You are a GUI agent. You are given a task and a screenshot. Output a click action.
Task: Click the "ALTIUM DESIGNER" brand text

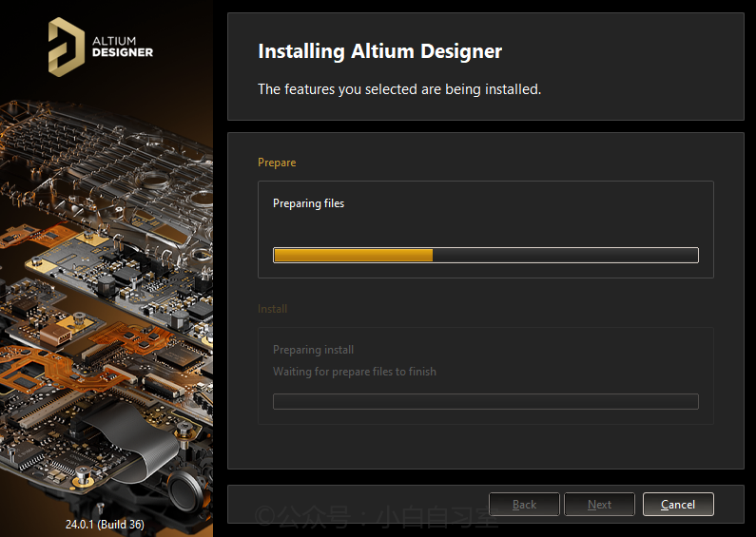[x=123, y=47]
